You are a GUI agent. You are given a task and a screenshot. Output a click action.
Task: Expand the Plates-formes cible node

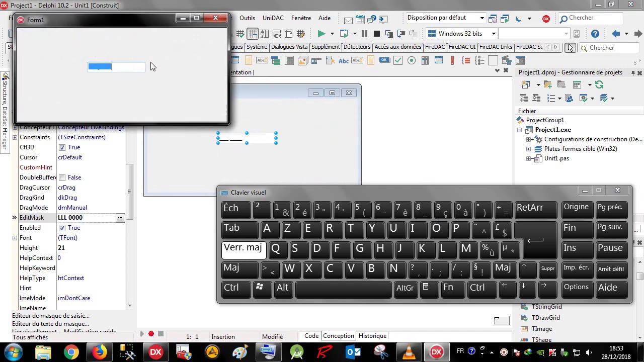tap(529, 149)
